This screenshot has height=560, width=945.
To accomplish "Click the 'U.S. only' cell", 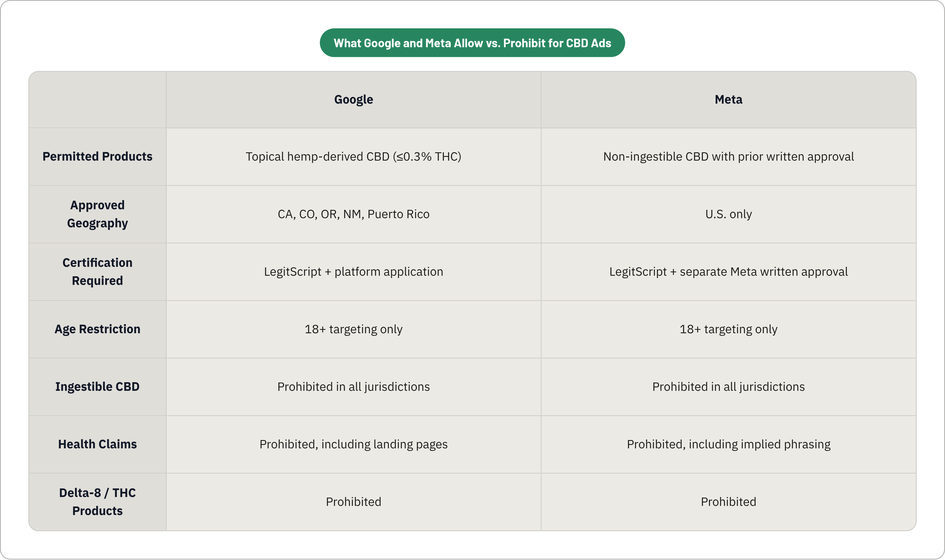I will click(x=729, y=214).
